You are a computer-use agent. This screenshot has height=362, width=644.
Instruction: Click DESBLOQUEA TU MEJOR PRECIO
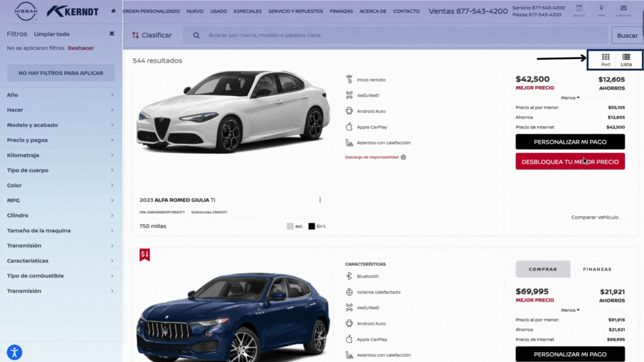click(x=570, y=162)
